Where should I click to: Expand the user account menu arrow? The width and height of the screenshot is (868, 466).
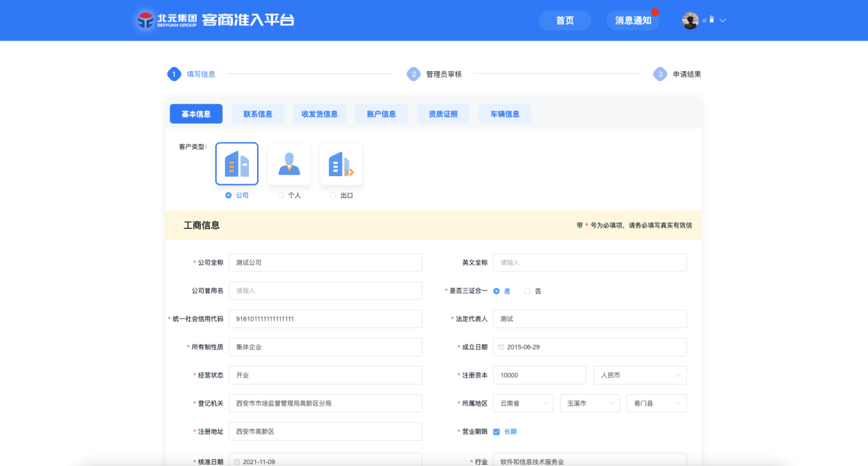[723, 21]
